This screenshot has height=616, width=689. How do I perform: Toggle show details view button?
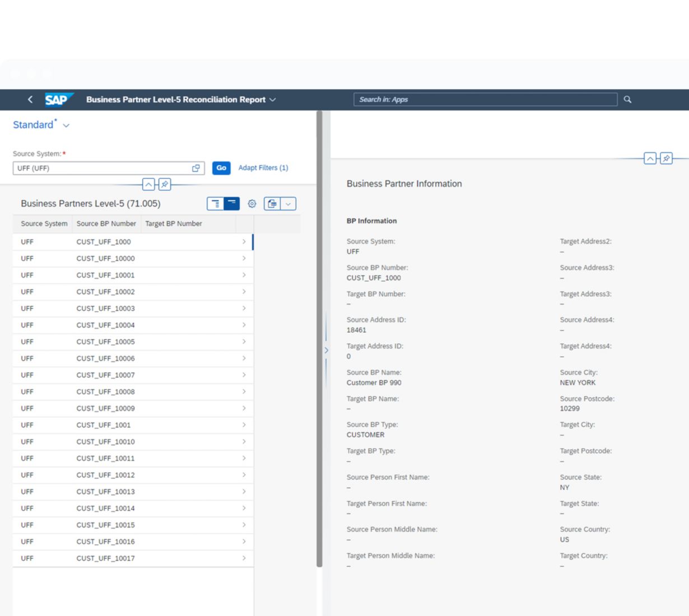[216, 204]
